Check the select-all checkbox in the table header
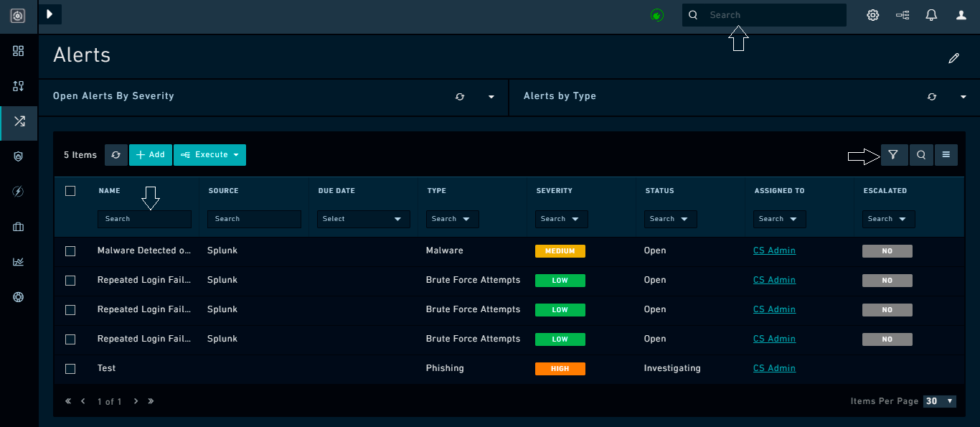The width and height of the screenshot is (980, 427). [x=70, y=191]
